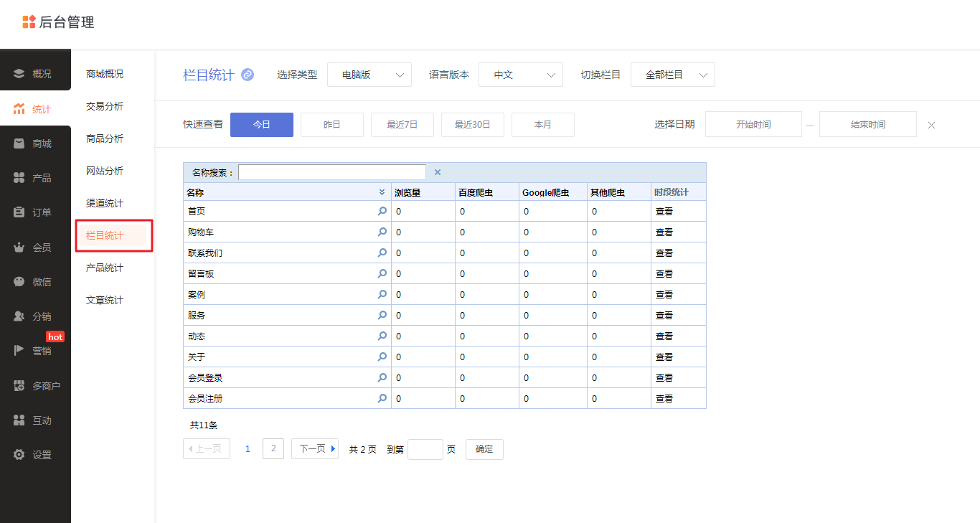980x523 pixels.
Task: Click the link icon beside 栏目统计 title
Action: click(248, 75)
